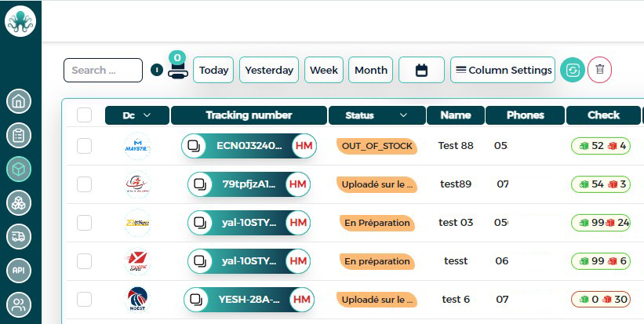Tick the checkbox for test 6 row
Viewport: 644px width, 324px height.
pyautogui.click(x=85, y=299)
